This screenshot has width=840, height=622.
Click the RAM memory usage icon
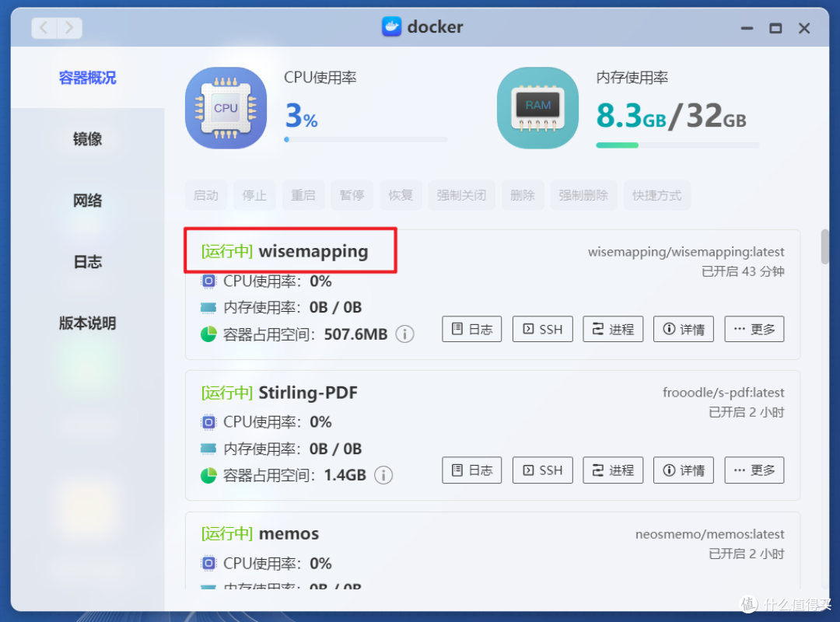coord(537,107)
